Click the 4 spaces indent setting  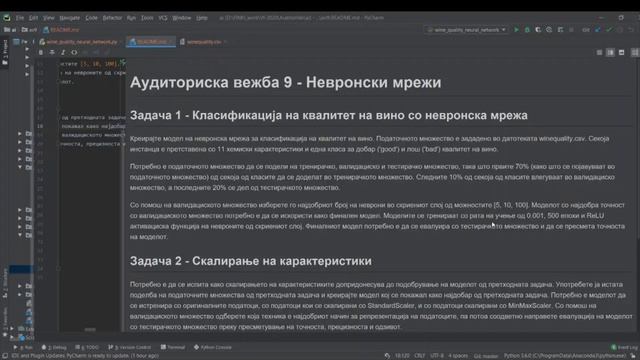458,356
